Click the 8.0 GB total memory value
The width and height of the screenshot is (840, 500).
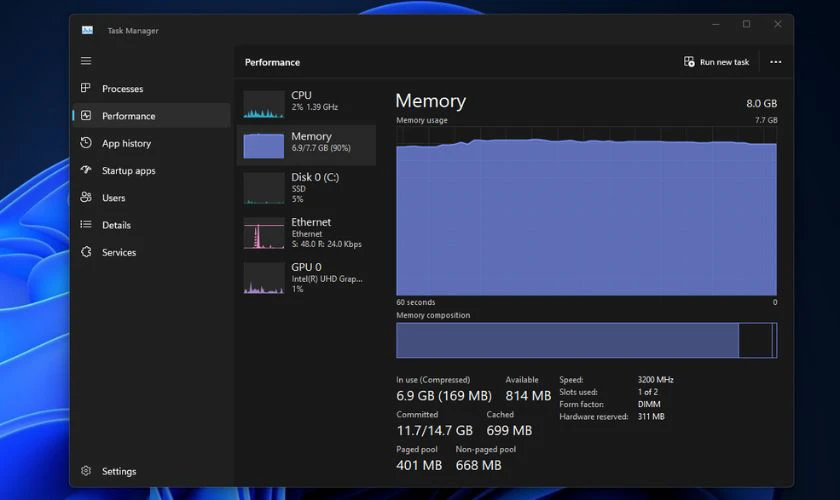(761, 103)
